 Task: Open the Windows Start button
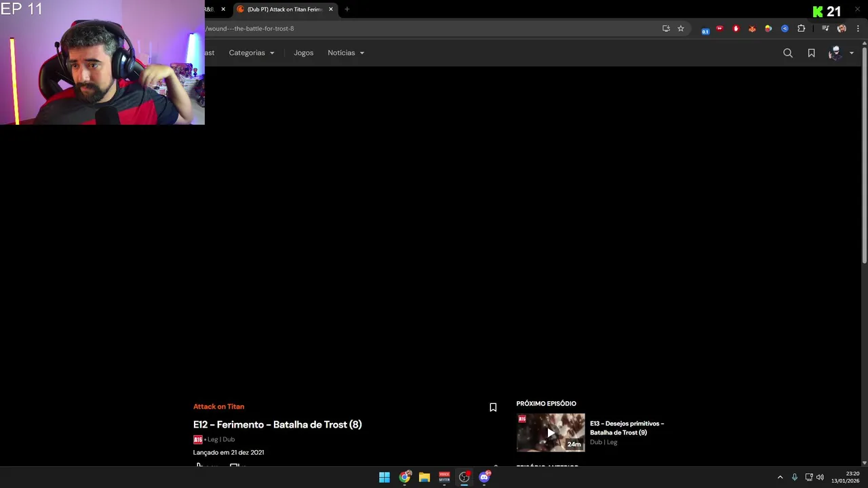pyautogui.click(x=384, y=477)
